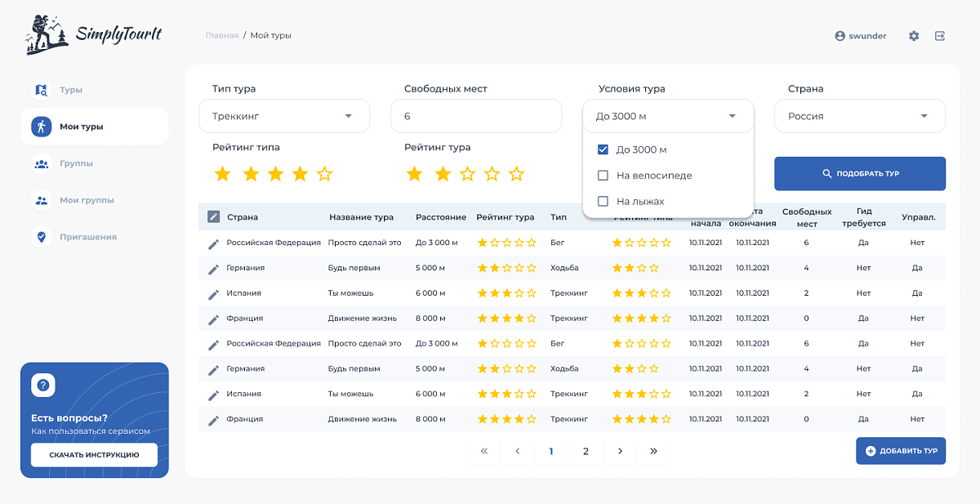
Task: Edit second Франция row pencil icon
Action: [x=213, y=421]
